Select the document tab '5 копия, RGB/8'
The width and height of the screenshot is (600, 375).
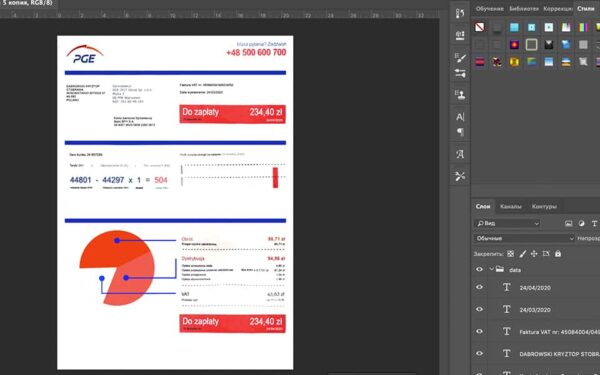tap(27, 3)
